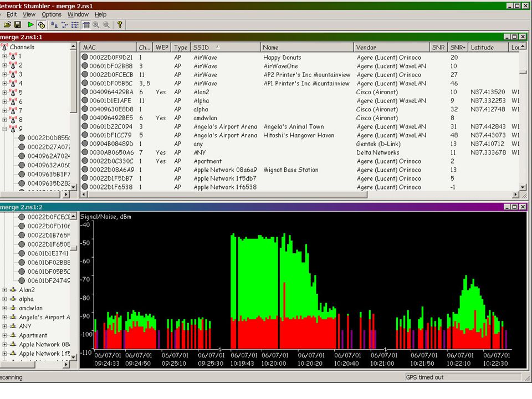Click up arrow of lower tree scrollbar

tap(74, 216)
